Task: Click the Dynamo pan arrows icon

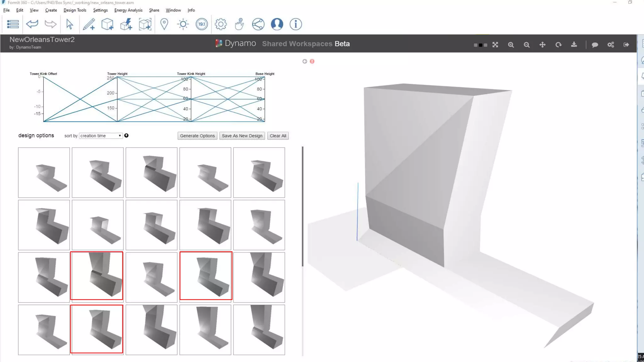Action: click(542, 45)
